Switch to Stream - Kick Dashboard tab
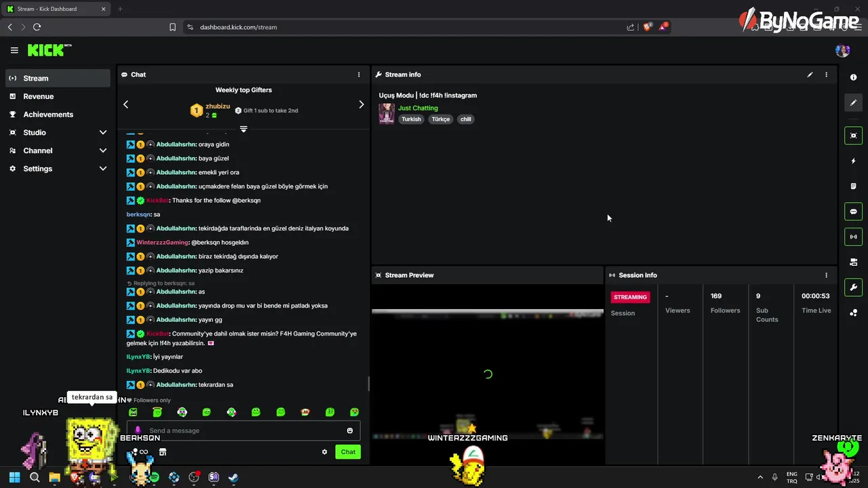 tap(56, 9)
